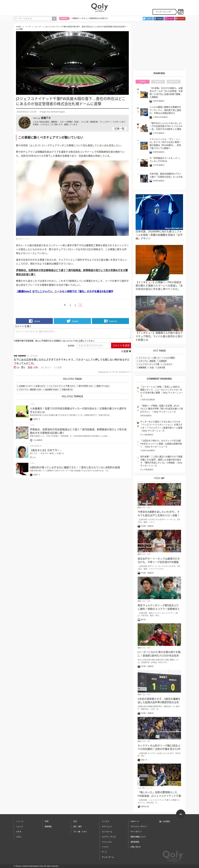The image size is (199, 868).
Task: Click the コメントを送信 button
Action: point(121,345)
